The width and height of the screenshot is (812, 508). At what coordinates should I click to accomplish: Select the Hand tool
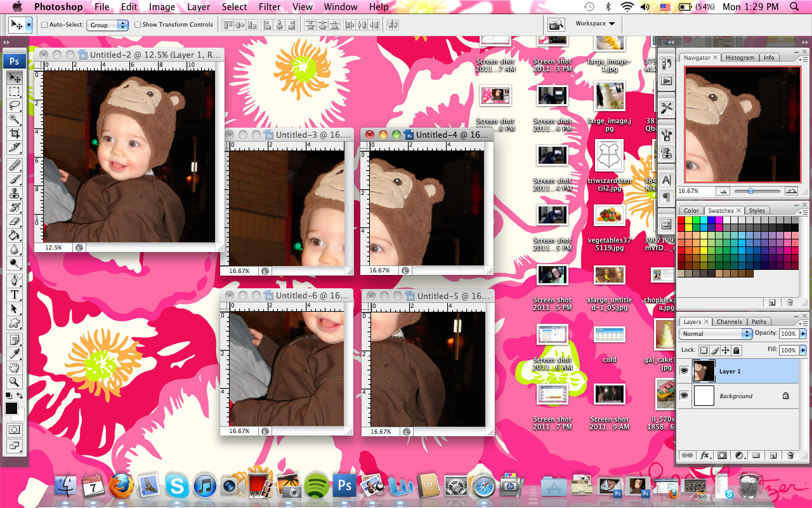pos(15,367)
